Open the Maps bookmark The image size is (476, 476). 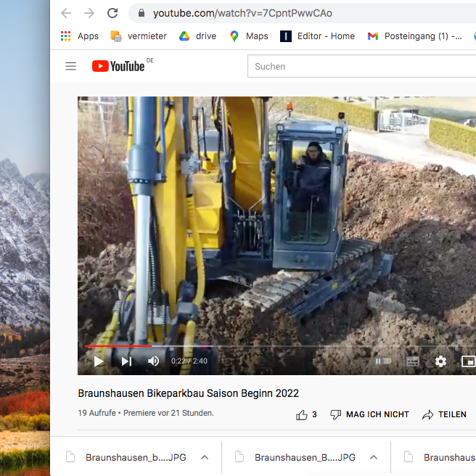(249, 36)
